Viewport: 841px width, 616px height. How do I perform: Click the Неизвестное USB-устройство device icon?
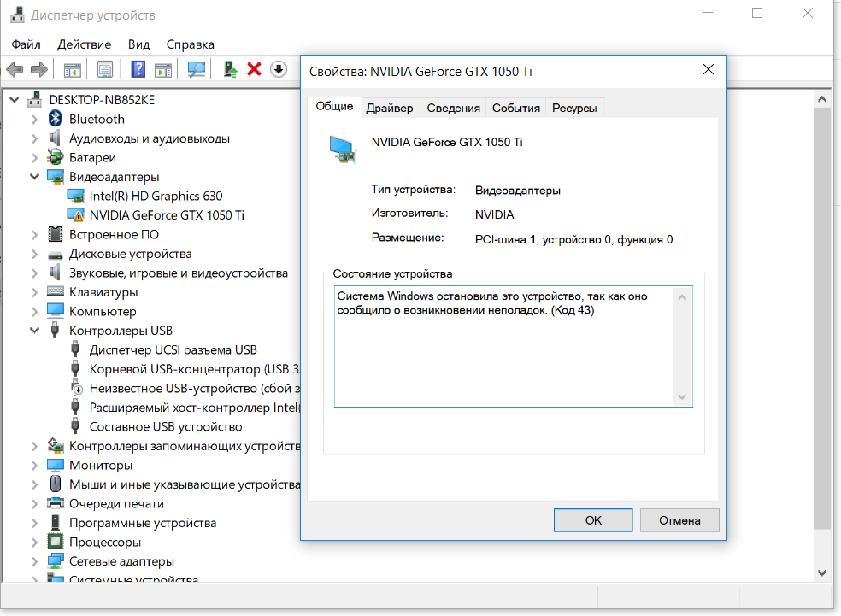tap(76, 388)
